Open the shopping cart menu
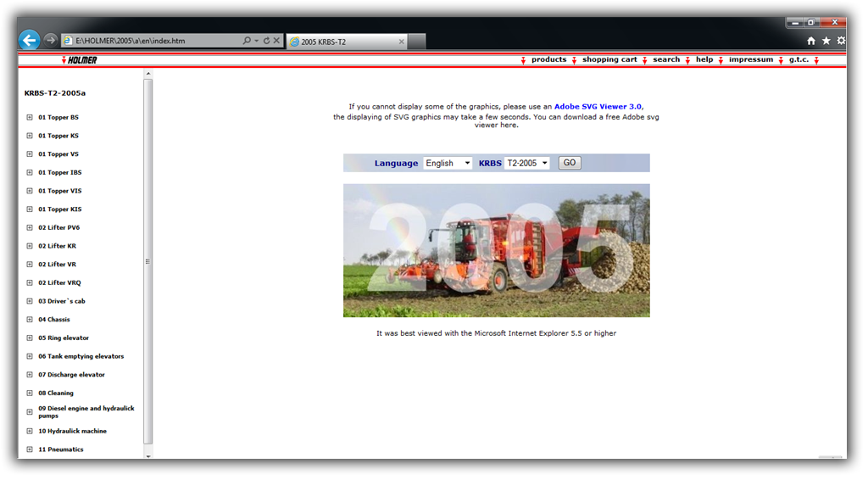 (x=609, y=59)
